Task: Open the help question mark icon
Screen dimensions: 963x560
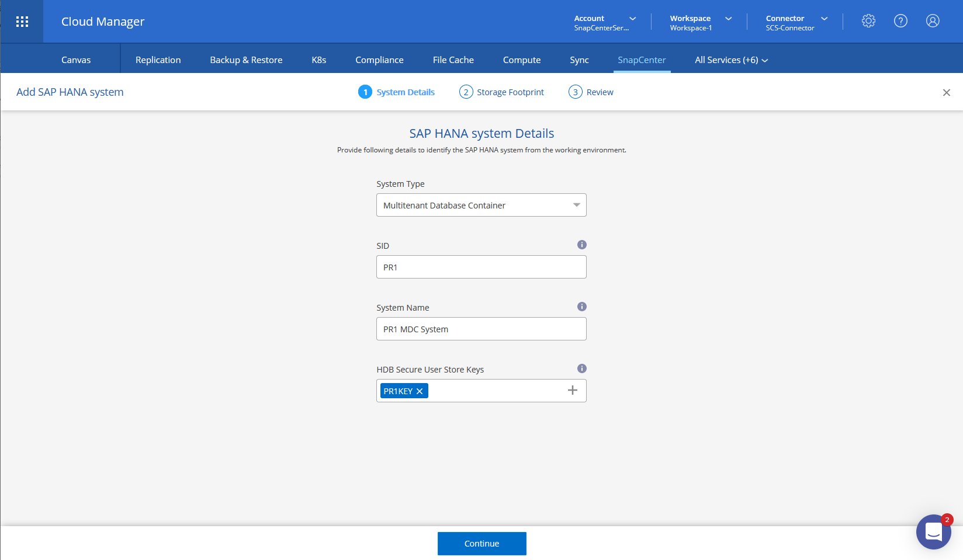Action: coord(900,21)
